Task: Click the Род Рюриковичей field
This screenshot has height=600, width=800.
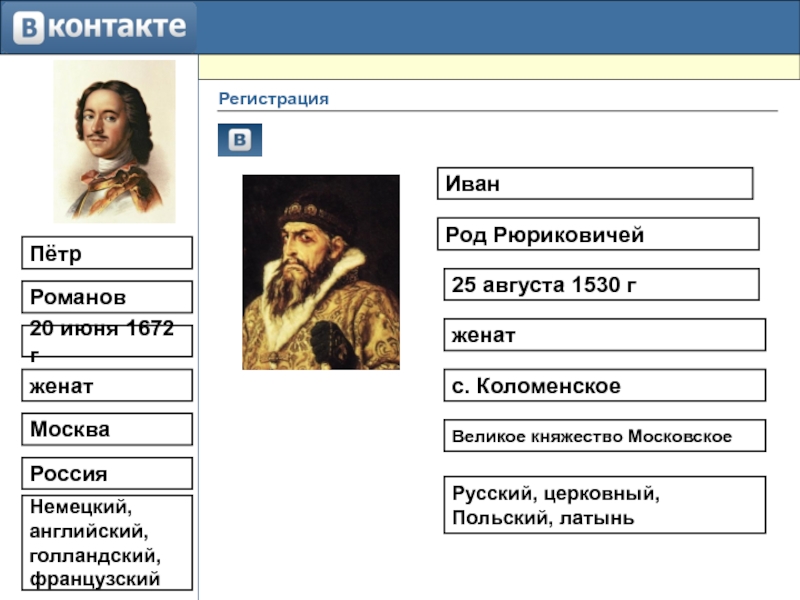Action: 598,234
